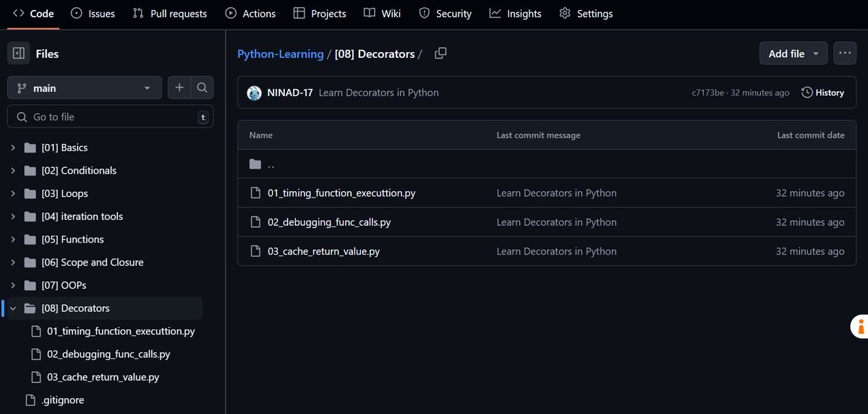This screenshot has width=868, height=414.
Task: Open 01_timing_function_executtion.py in file list
Action: (341, 193)
